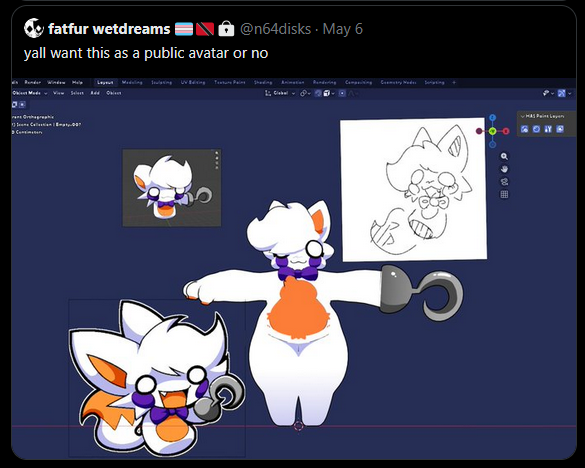Select the second selection mode icon under Object Mode

(x=22, y=104)
